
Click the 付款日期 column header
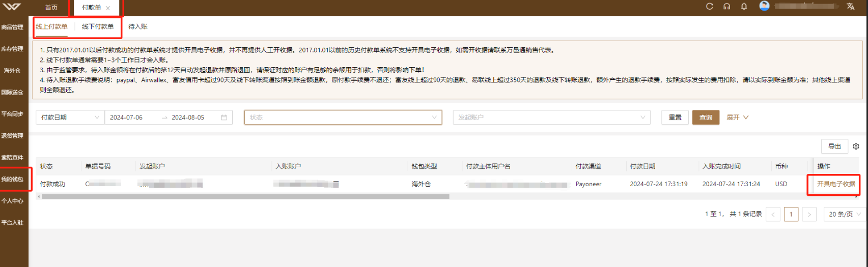tap(642, 166)
